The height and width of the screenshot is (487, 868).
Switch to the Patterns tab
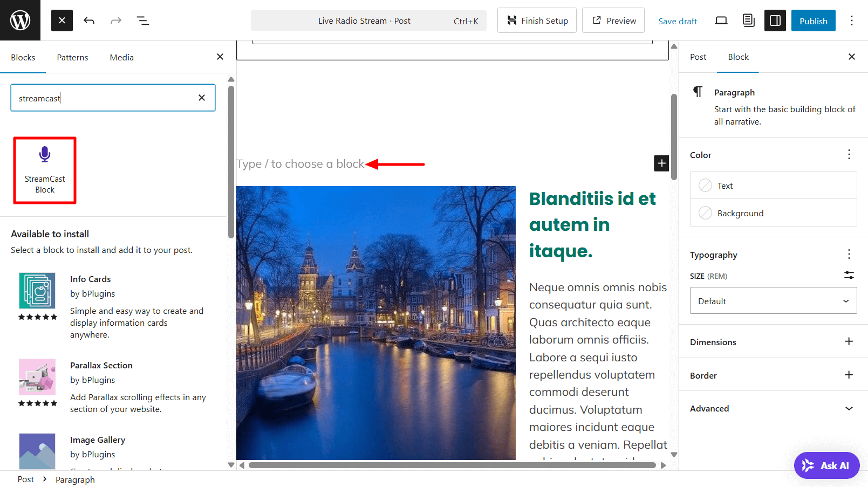coord(72,57)
